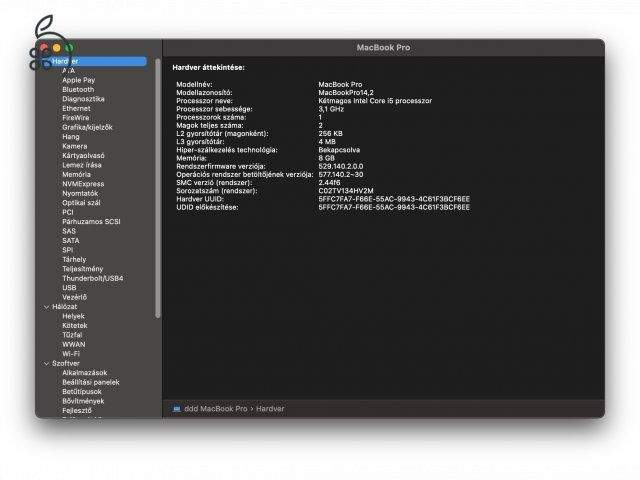The width and height of the screenshot is (640, 480).
Task: Click the 'MacBook Pro' window title
Action: click(x=383, y=47)
